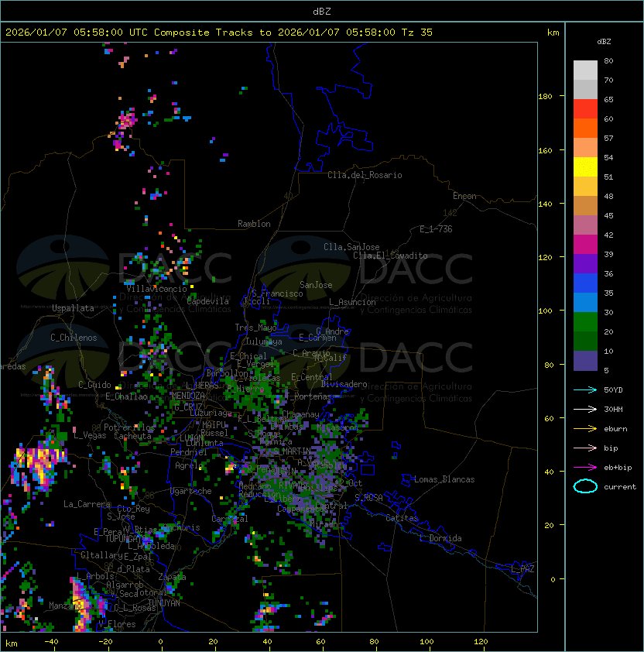The height and width of the screenshot is (652, 644).
Task: Click the '180' tick on the vertical km axis
Action: [545, 97]
